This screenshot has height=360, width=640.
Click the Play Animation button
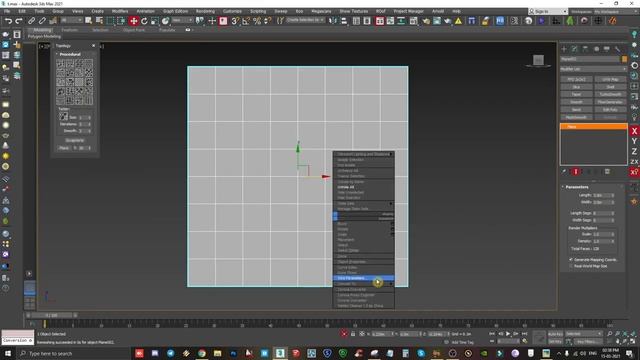[508, 334]
